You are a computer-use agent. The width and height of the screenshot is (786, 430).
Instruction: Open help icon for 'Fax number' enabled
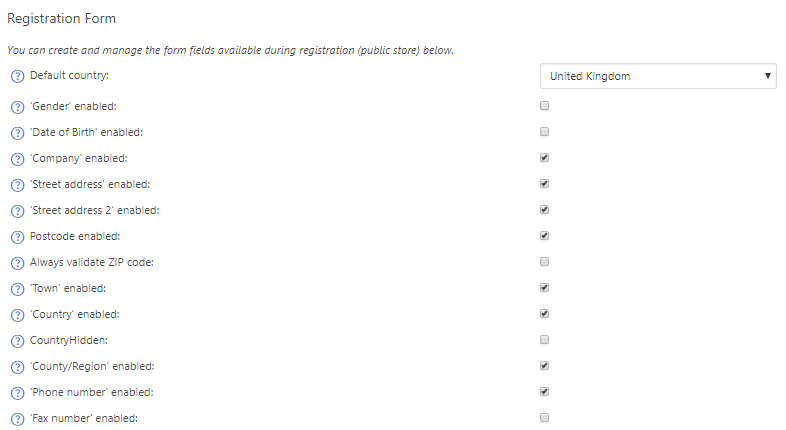pyautogui.click(x=18, y=419)
